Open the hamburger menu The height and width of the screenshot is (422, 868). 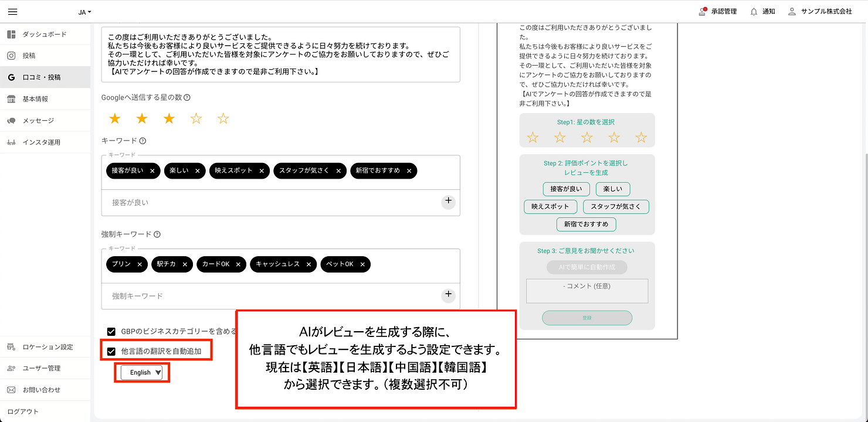click(x=12, y=12)
